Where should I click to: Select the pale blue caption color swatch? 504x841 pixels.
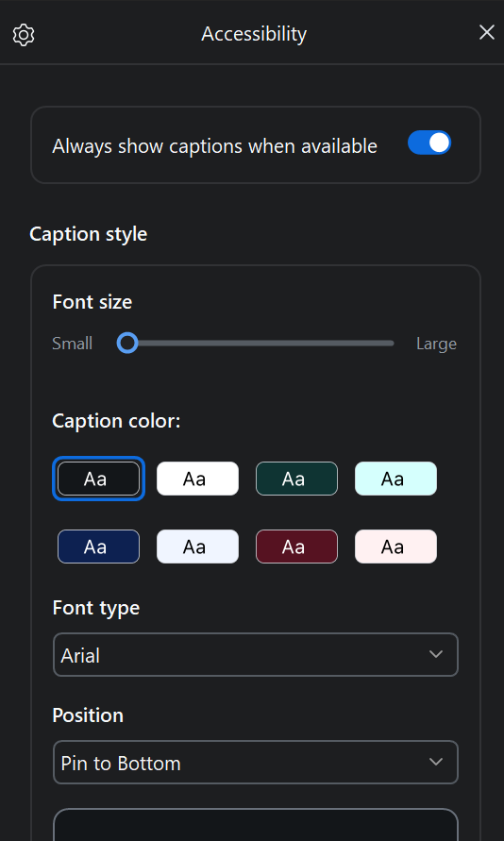coord(197,547)
